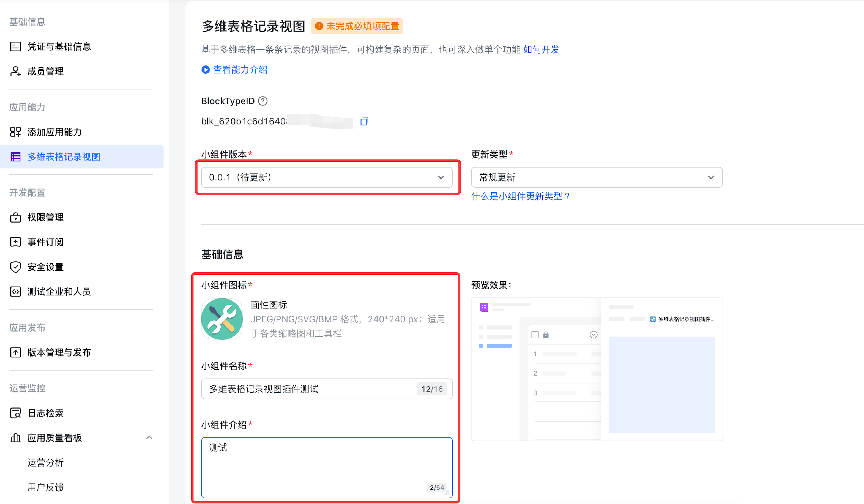The image size is (864, 504).
Task: Click the 添加应用能力 grid icon
Action: [15, 132]
